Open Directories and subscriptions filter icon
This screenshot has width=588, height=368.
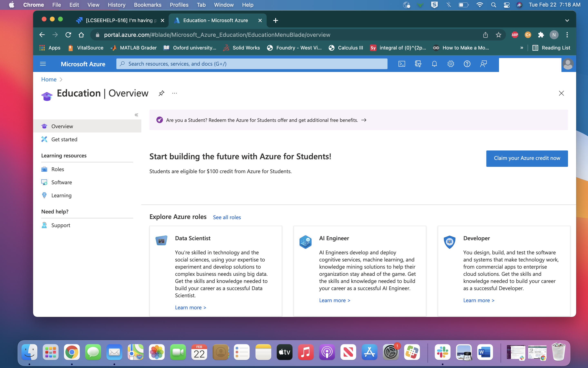click(418, 64)
